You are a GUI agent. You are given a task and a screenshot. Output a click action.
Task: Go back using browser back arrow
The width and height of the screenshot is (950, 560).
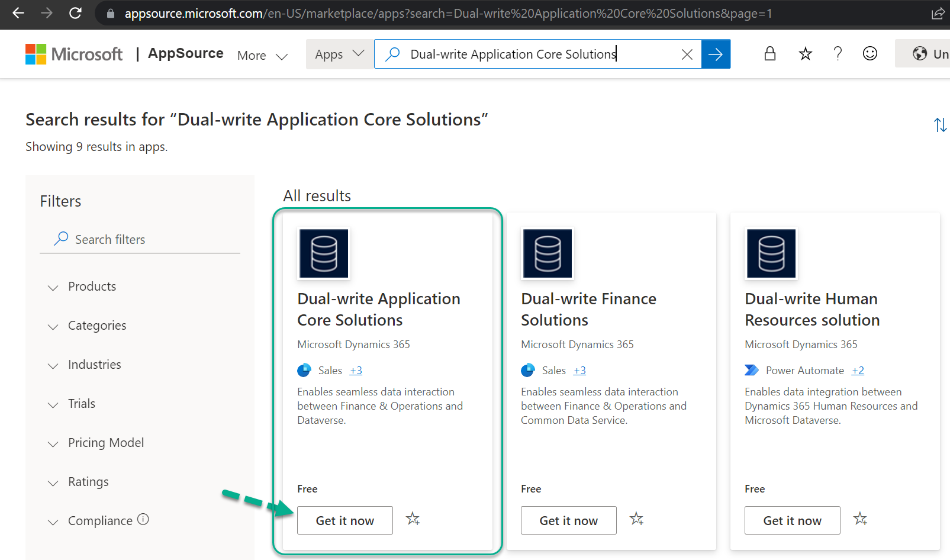(x=18, y=13)
